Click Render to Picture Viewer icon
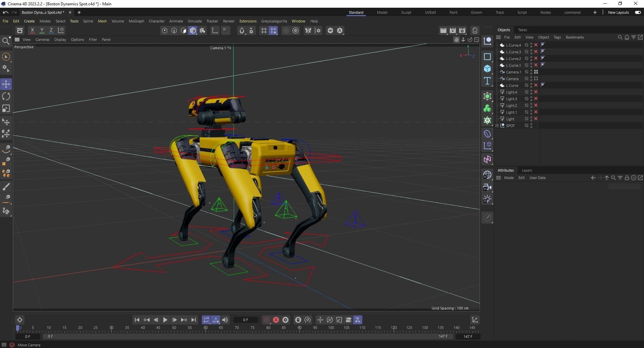Screen dimensions: 644x348 [453, 31]
